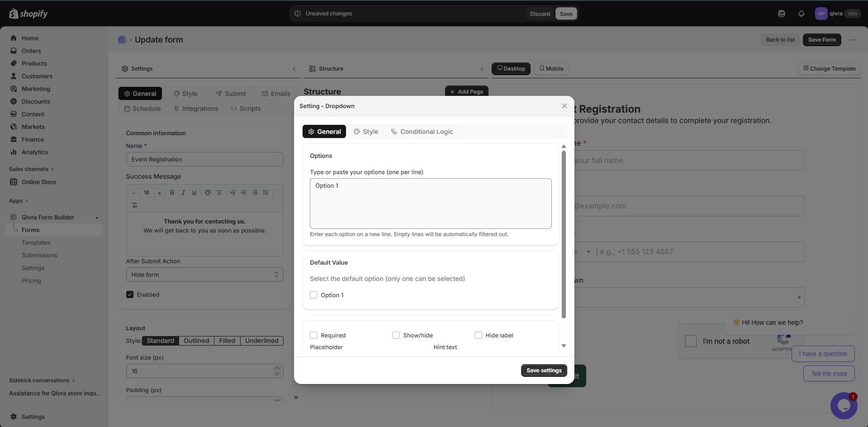The image size is (868, 427).
Task: Click the form Name input field
Action: click(204, 159)
